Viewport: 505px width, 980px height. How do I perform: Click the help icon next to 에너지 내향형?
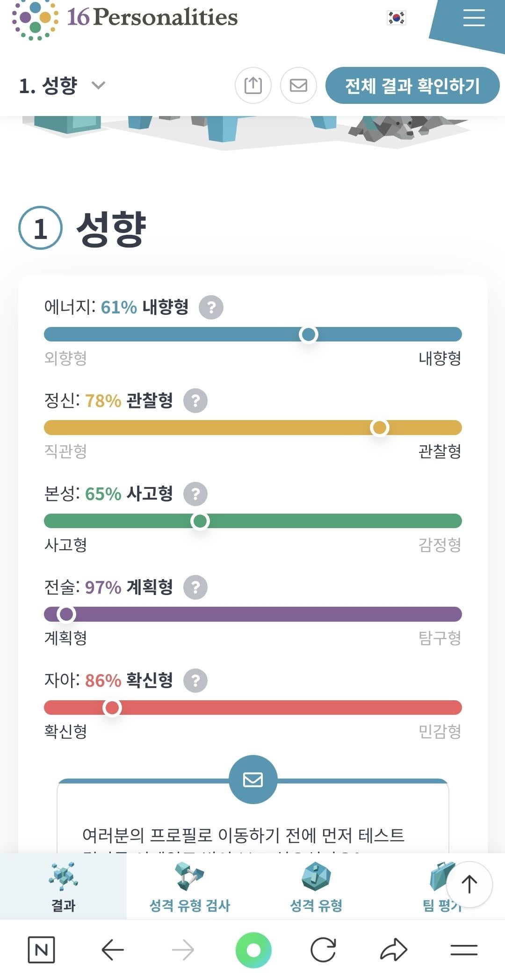pos(211,307)
